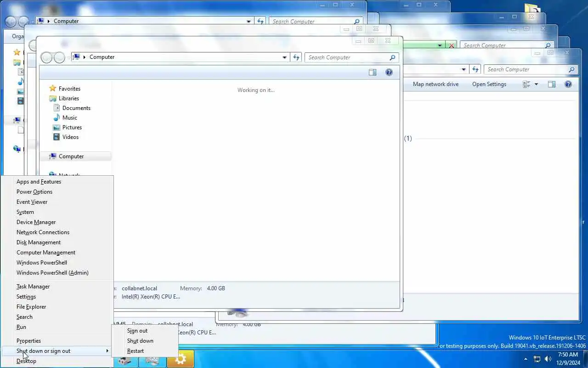Open the view options dropdown arrow in right window

point(536,84)
